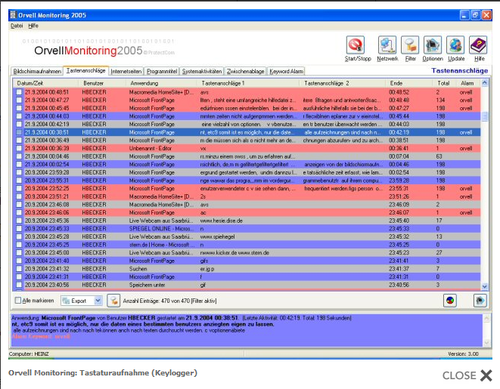Click the stern.de Home application row
This screenshot has height=389, width=500.
point(247,245)
